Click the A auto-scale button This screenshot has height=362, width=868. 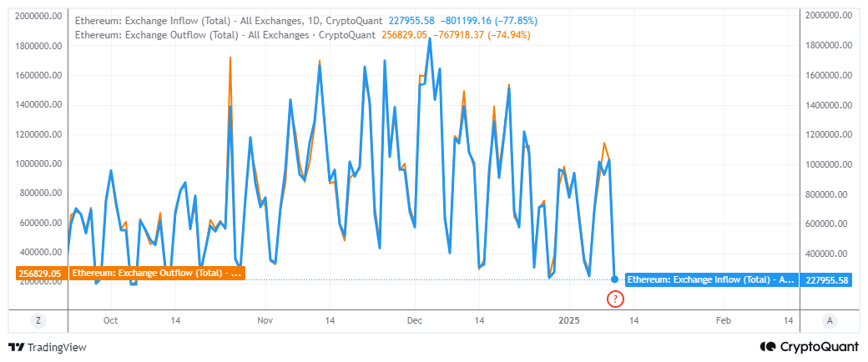click(x=830, y=320)
